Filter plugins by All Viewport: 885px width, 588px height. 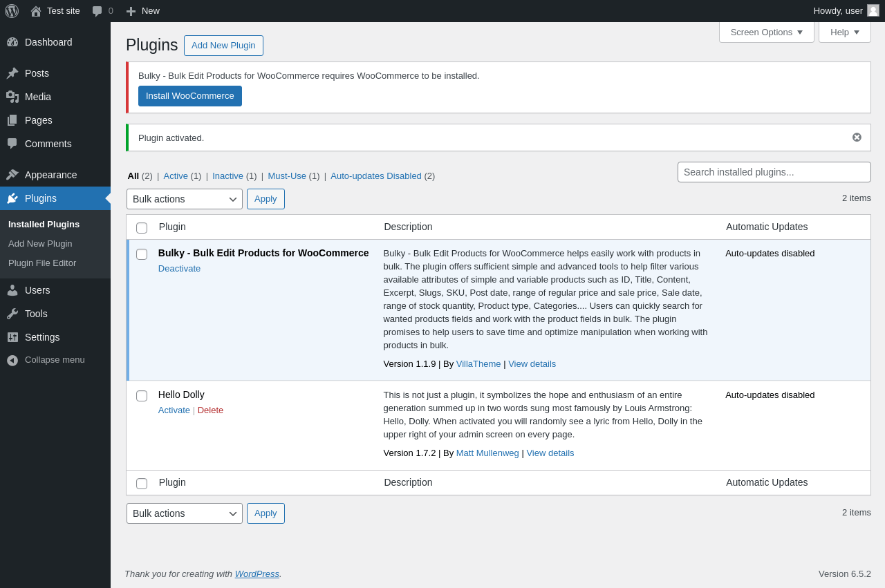click(x=133, y=176)
